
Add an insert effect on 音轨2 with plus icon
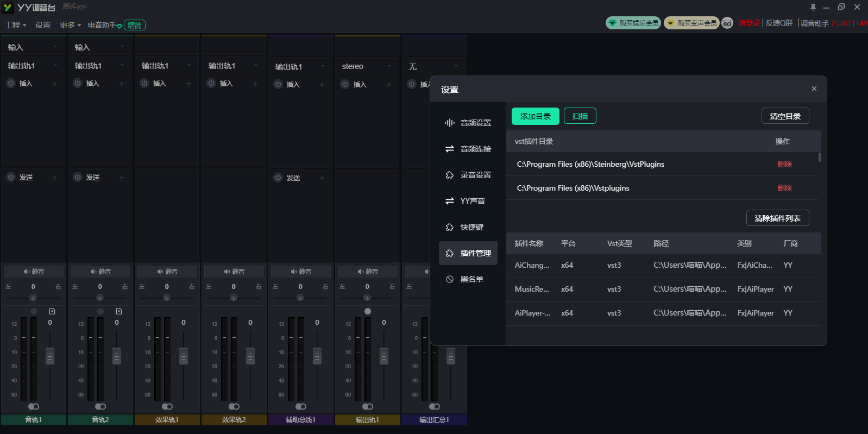tap(122, 84)
